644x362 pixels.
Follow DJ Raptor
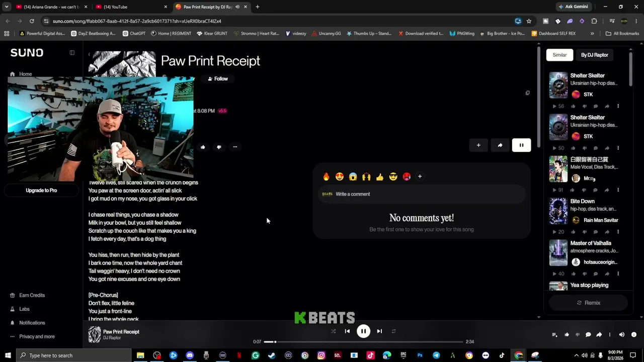217,79
